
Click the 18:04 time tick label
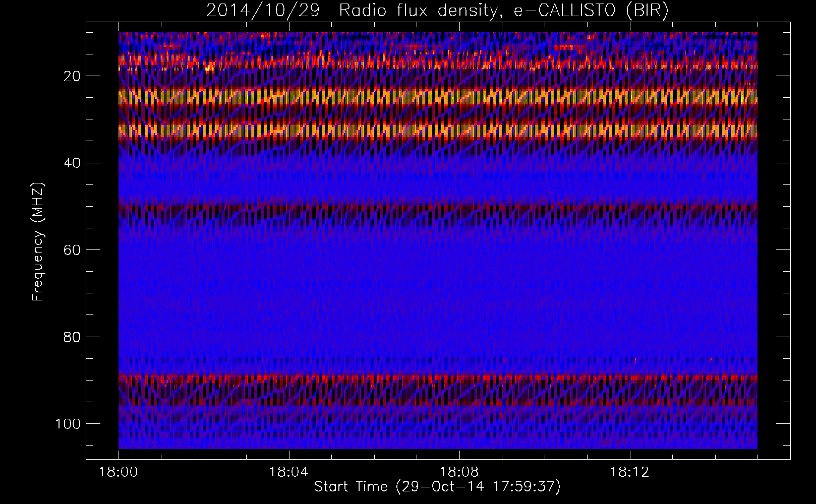[x=289, y=472]
